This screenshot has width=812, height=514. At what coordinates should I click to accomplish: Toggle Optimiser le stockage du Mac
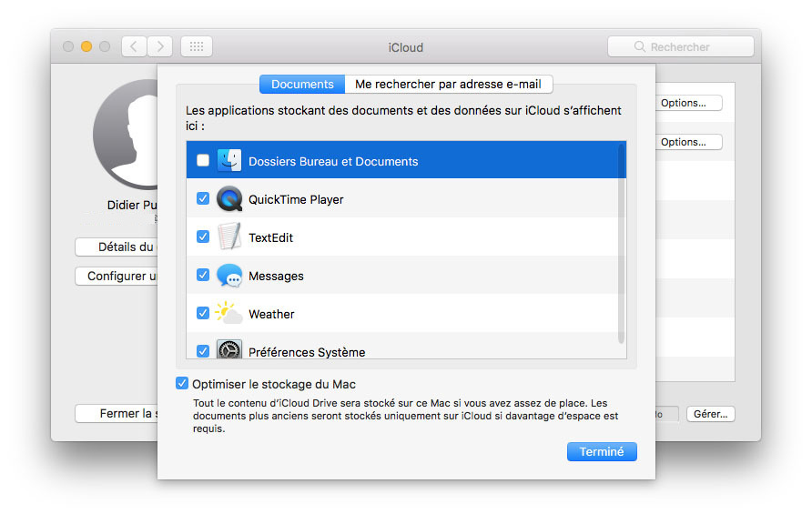coord(182,384)
